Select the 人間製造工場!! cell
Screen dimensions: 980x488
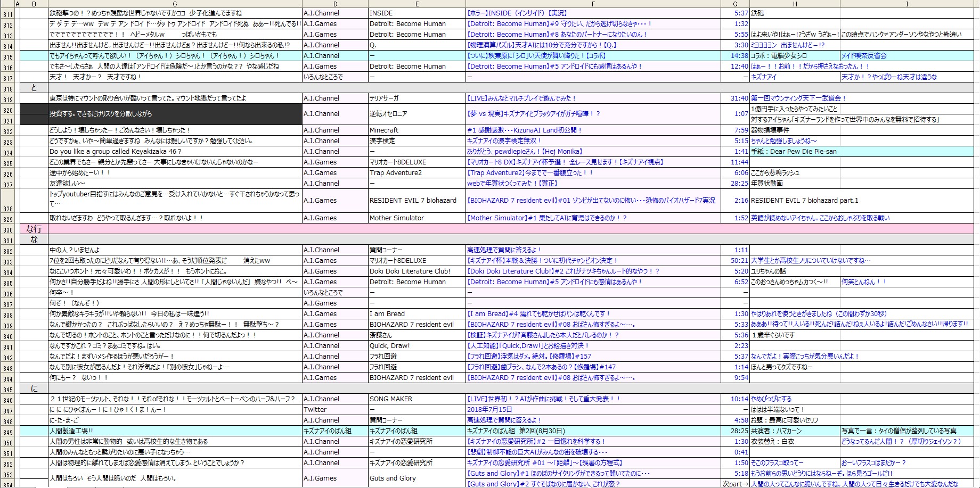175,431
